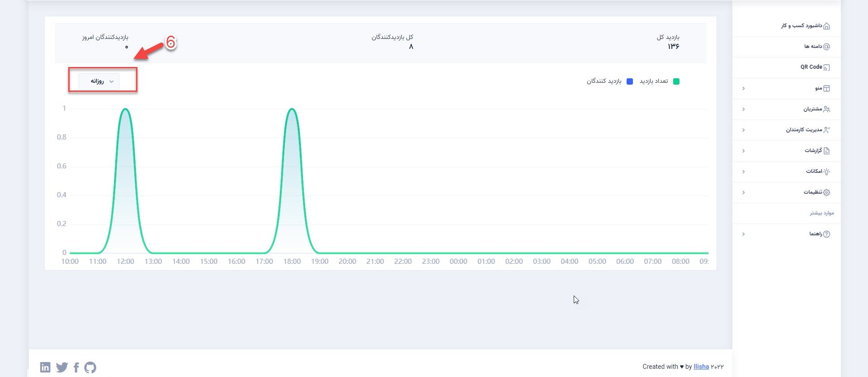Click the more items (موارد بیشتر) heading
This screenshot has width=868, height=377.
[822, 213]
